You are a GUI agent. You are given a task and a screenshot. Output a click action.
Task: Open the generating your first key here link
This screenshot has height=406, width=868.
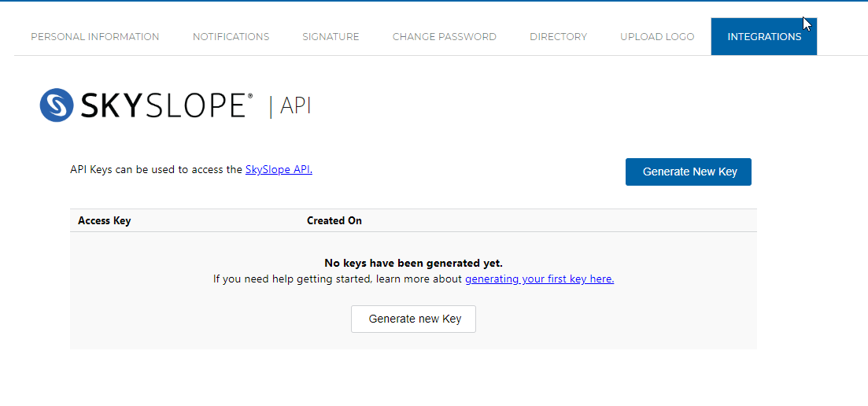(x=539, y=279)
